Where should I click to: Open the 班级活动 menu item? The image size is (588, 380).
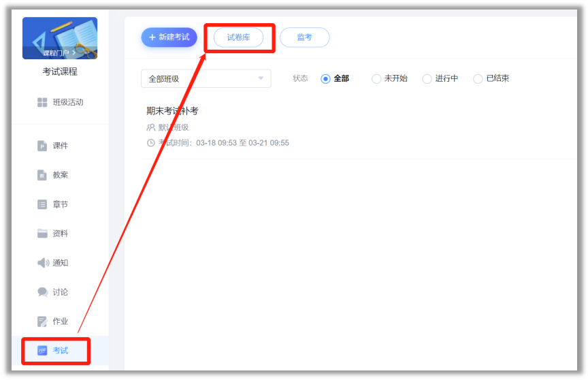pyautogui.click(x=61, y=102)
